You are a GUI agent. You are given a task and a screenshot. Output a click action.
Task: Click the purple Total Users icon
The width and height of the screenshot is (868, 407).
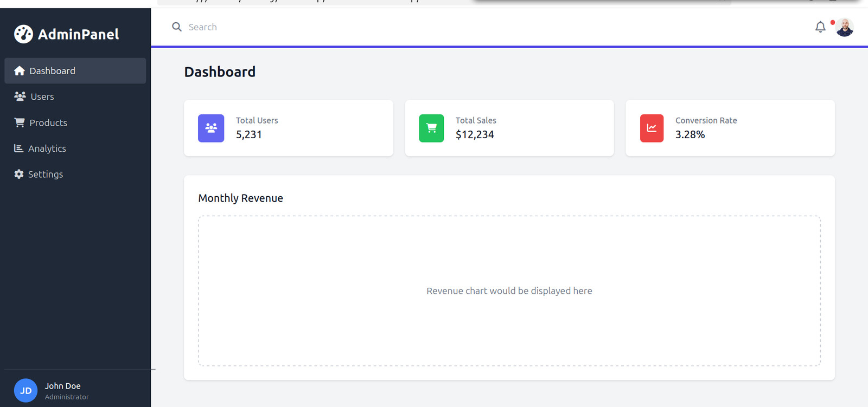pyautogui.click(x=211, y=128)
